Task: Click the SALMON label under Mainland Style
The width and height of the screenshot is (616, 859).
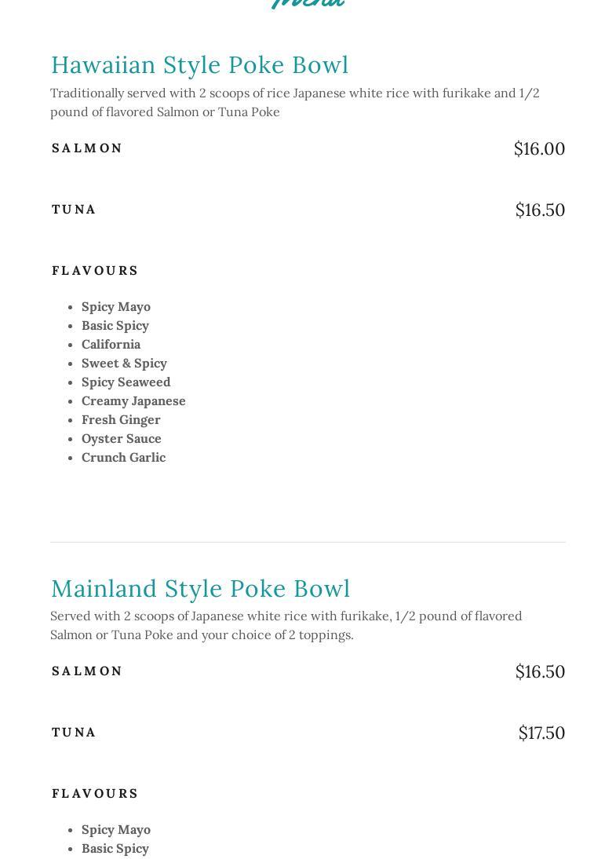Action: coord(87,671)
